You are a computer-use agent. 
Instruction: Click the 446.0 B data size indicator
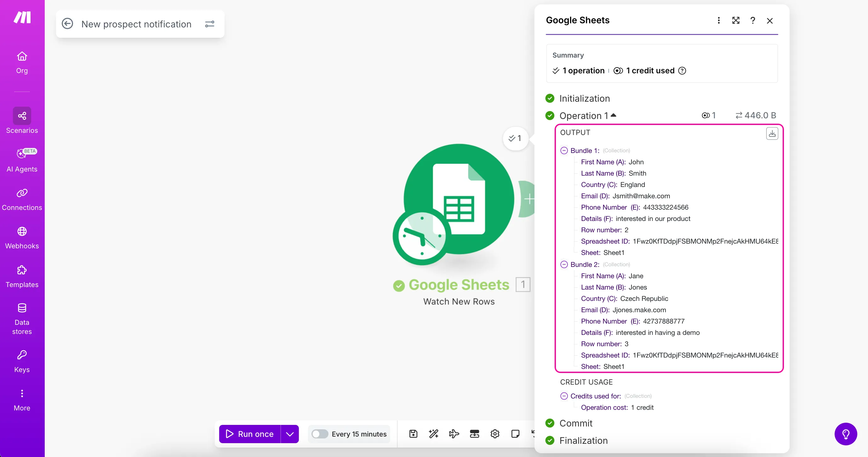[756, 116]
